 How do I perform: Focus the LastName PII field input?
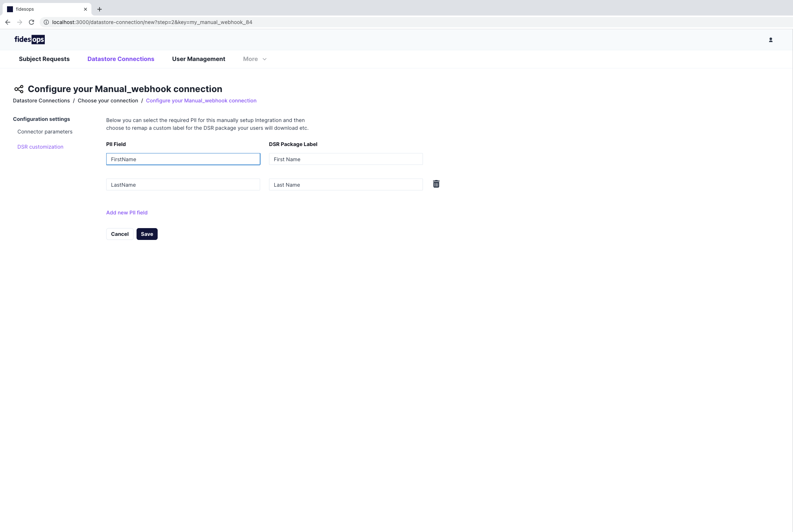[183, 185]
